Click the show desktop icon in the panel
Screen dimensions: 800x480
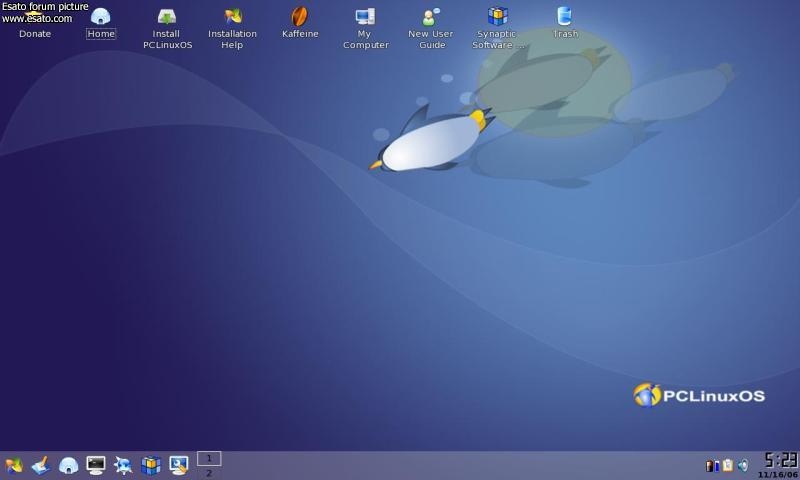point(41,465)
